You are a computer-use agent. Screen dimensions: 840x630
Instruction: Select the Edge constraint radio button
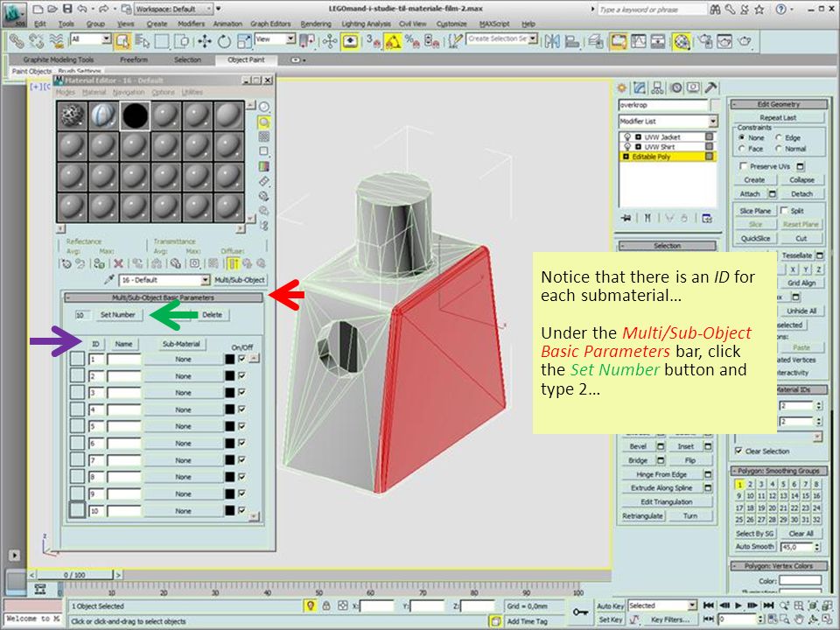(x=779, y=137)
